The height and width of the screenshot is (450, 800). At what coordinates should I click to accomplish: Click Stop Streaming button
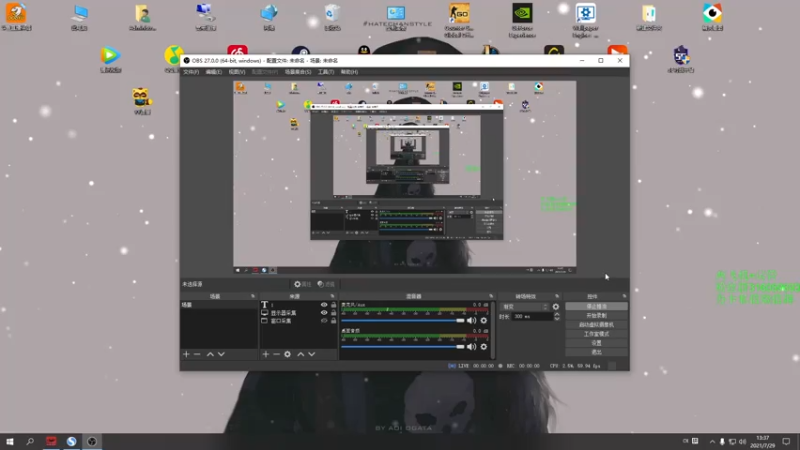596,307
